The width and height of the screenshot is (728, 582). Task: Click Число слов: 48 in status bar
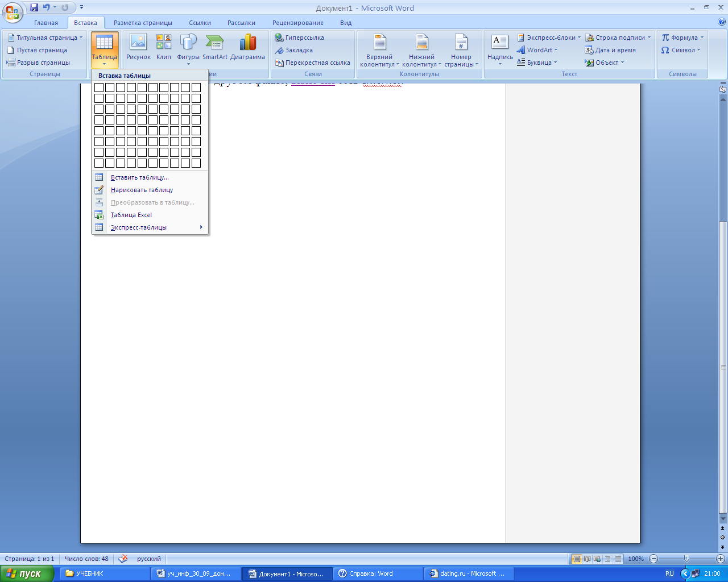(86, 559)
